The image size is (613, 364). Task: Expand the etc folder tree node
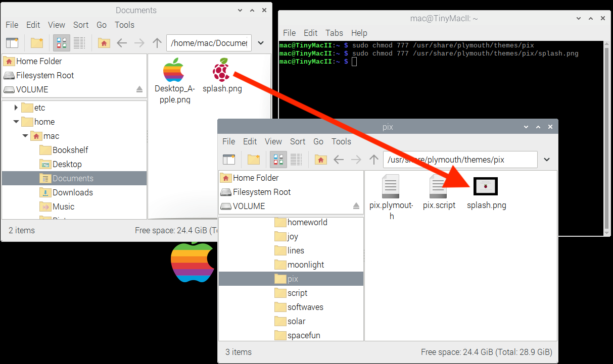16,108
